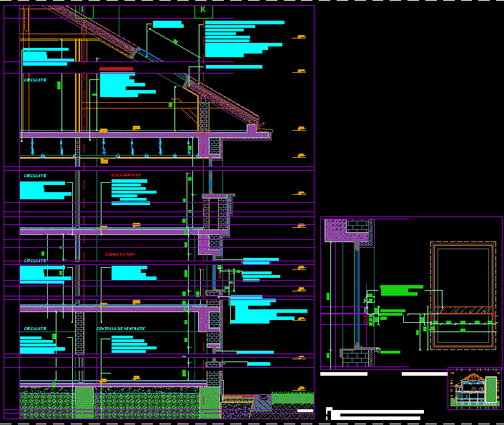
Task: Select the CENTRALA DE VENTILATIE room label
Action: click(121, 329)
